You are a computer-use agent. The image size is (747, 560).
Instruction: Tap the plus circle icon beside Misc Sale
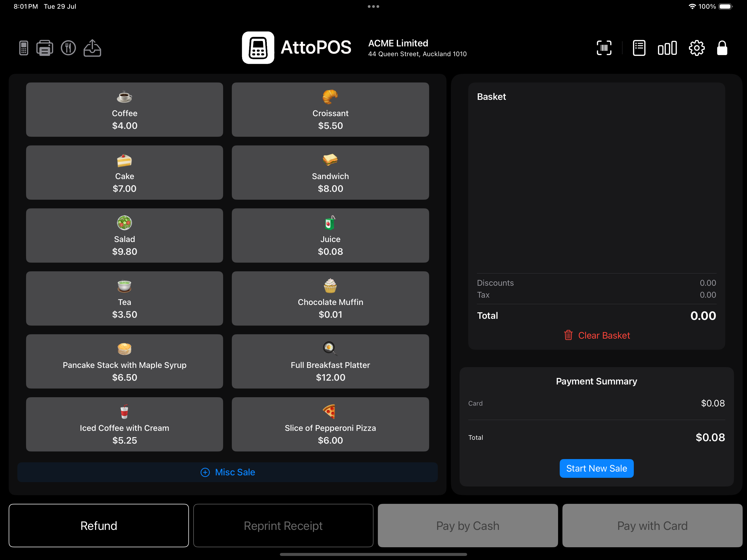(x=205, y=472)
